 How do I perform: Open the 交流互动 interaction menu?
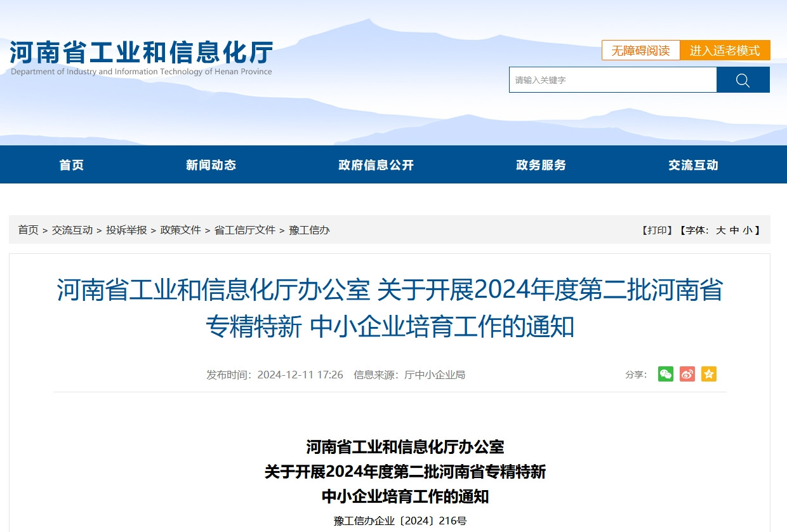click(x=693, y=164)
